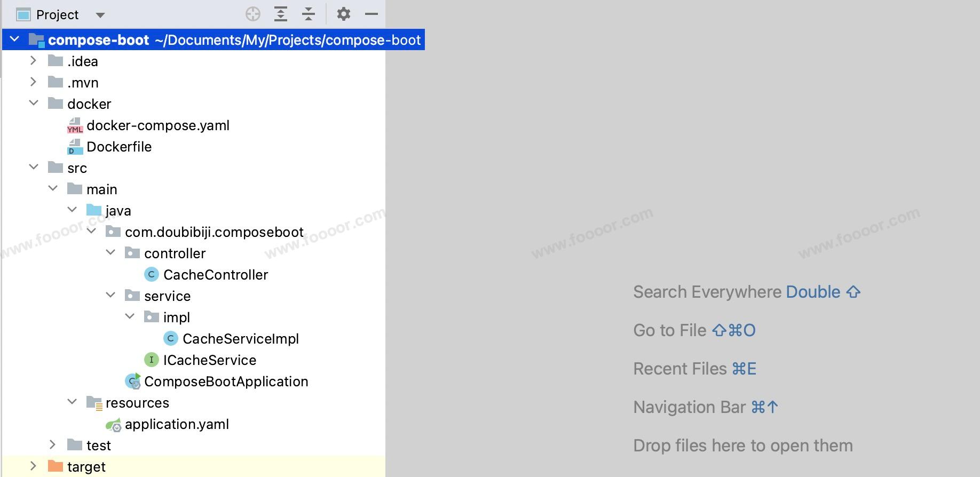Collapse the controller package

point(110,252)
